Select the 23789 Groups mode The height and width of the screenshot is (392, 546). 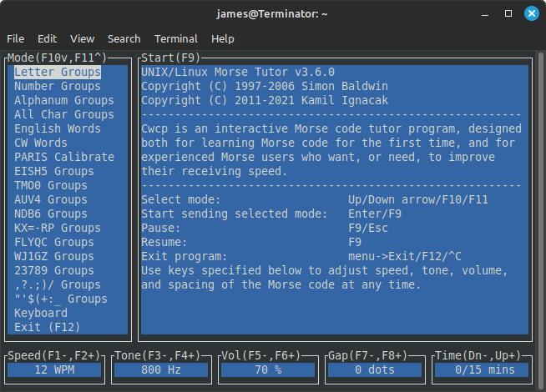(x=54, y=270)
